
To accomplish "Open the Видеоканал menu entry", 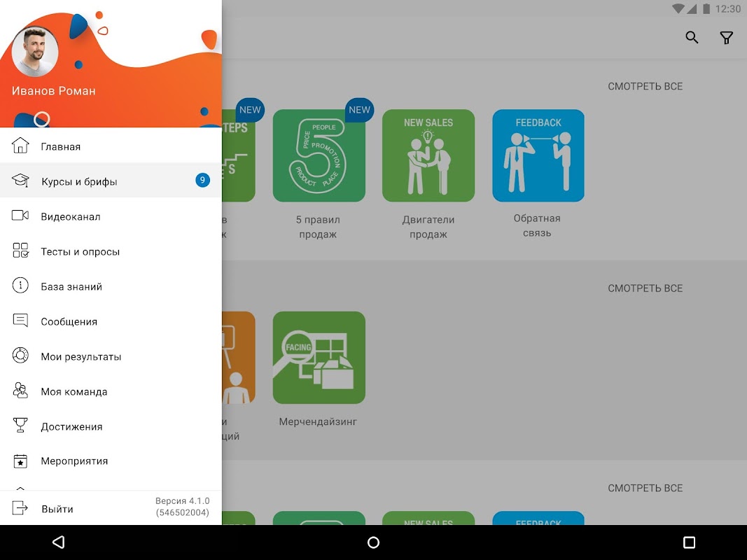I will point(111,216).
